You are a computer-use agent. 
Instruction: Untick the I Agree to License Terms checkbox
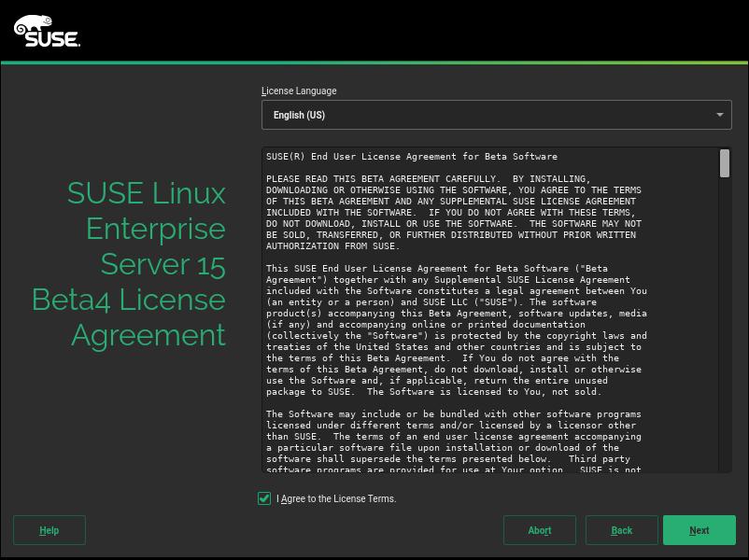[x=264, y=498]
